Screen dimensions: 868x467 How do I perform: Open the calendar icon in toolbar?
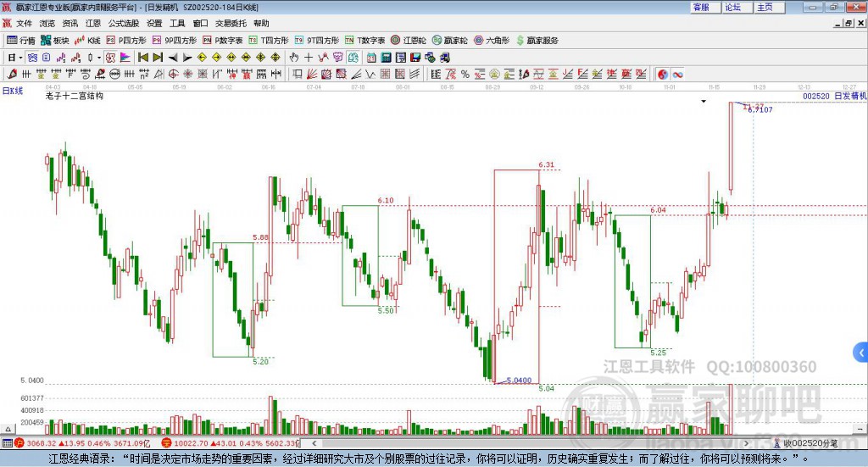[371, 58]
